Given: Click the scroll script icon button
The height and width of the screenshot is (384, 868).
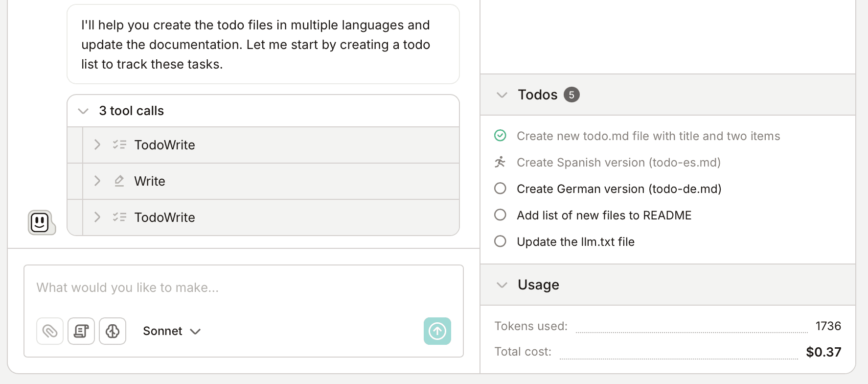Looking at the screenshot, I should (81, 331).
